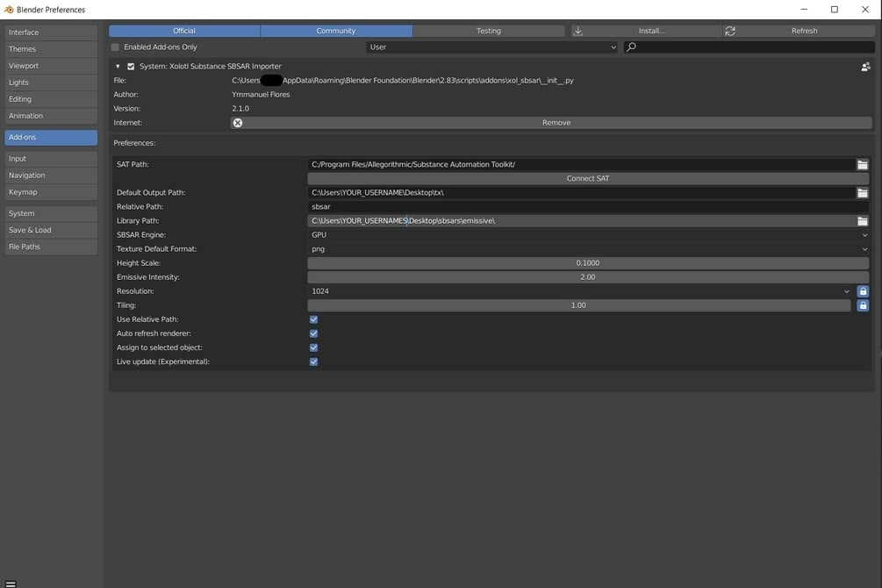
Task: Open folder browser for Library Path
Action: pyautogui.click(x=863, y=220)
